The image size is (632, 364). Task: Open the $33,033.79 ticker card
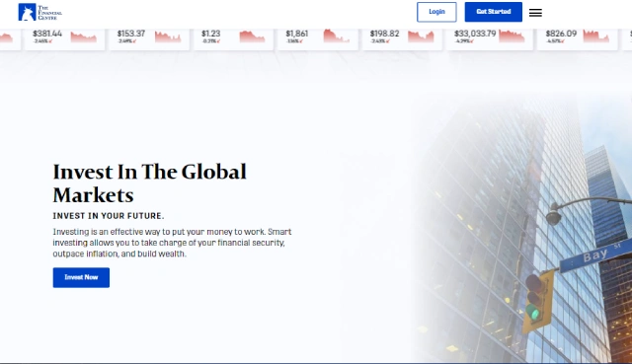click(x=490, y=39)
